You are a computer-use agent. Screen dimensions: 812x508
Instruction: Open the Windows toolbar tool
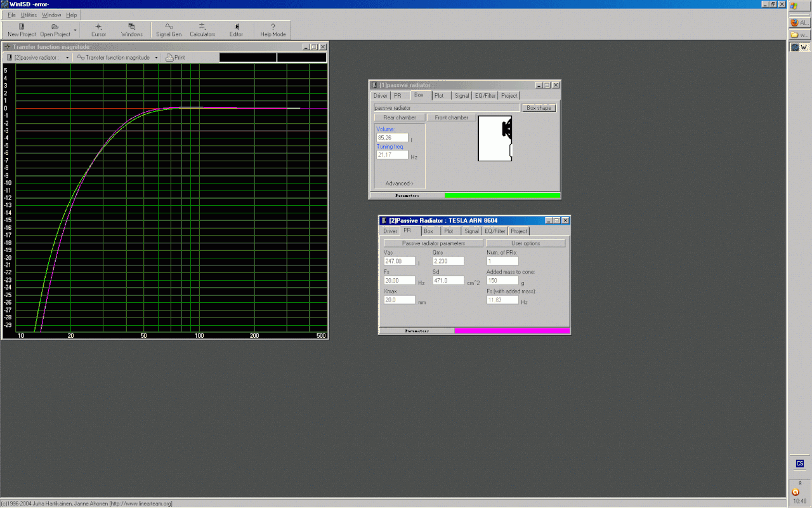[132, 27]
